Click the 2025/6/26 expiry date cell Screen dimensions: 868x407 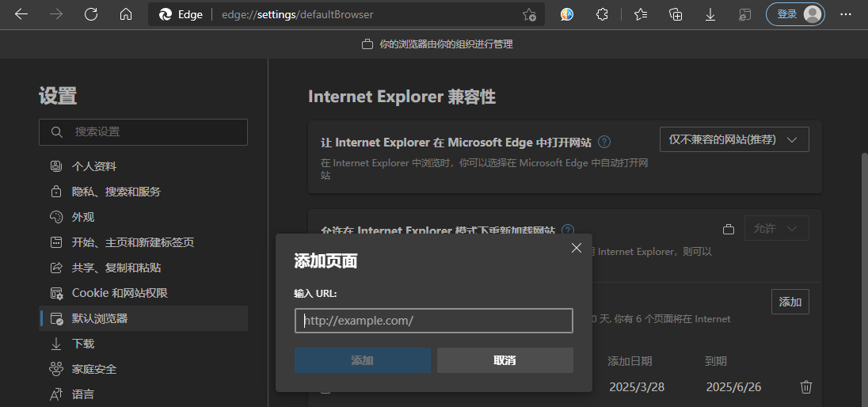point(733,387)
